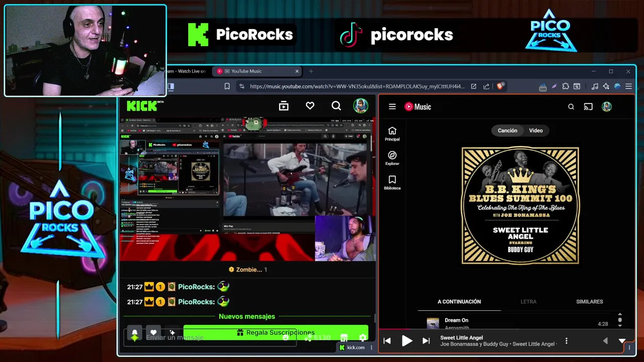Go to Principal home in sidebar
The image size is (644, 362).
[x=392, y=134]
